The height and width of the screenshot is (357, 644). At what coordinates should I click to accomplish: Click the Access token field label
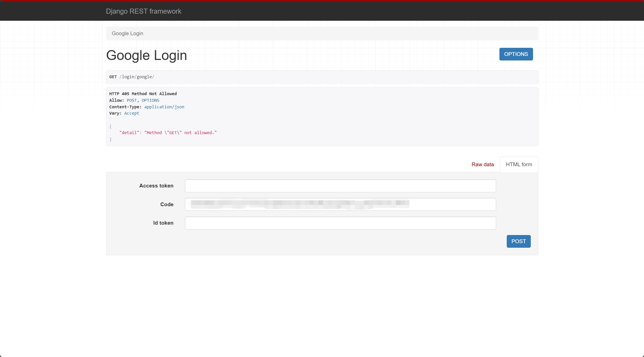point(156,186)
